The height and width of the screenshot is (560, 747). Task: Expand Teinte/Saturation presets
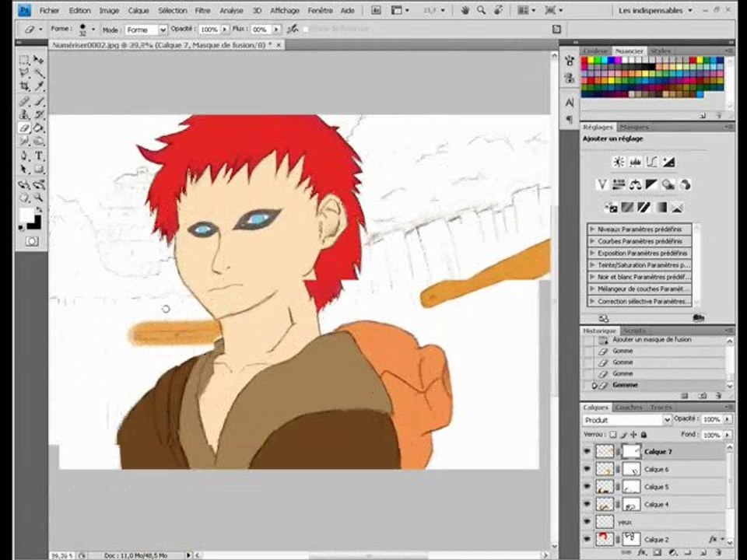[x=592, y=264]
